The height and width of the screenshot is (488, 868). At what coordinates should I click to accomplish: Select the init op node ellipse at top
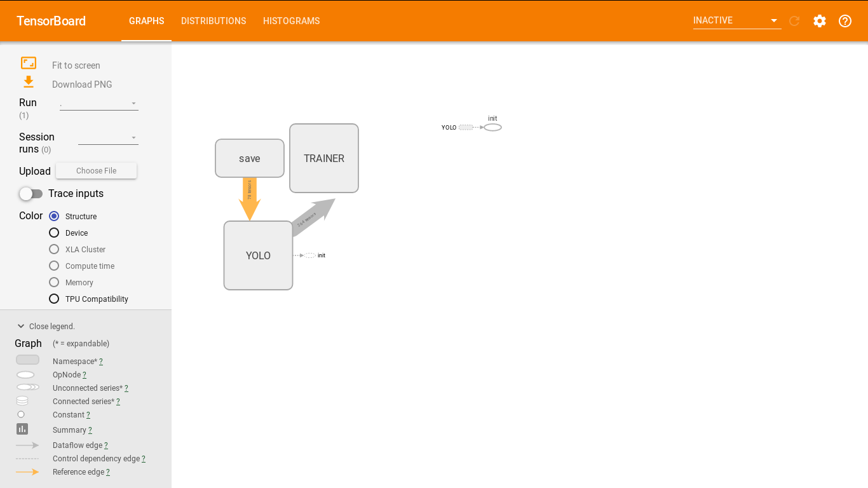[492, 127]
